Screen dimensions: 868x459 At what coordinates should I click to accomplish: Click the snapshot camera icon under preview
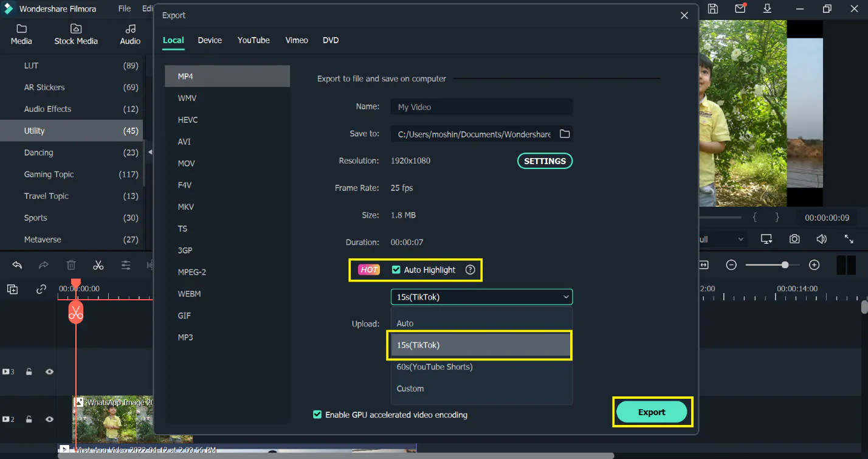(794, 239)
